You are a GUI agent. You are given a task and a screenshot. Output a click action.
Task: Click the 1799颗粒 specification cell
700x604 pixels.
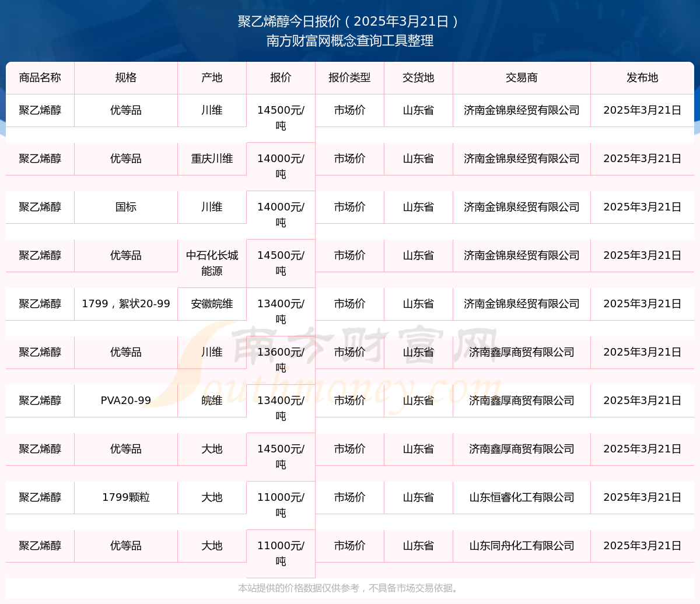pyautogui.click(x=126, y=497)
